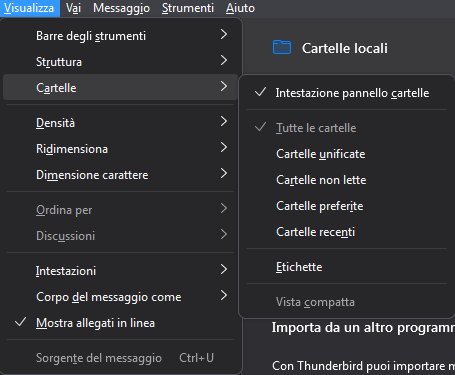
Task: Expand Corpo del messaggio come submenu
Action: point(120,297)
